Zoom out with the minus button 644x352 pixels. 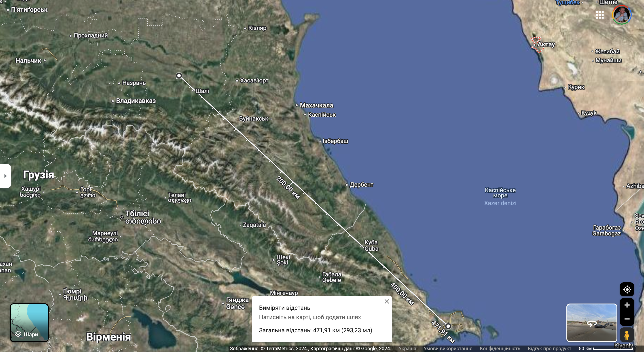[x=627, y=319]
